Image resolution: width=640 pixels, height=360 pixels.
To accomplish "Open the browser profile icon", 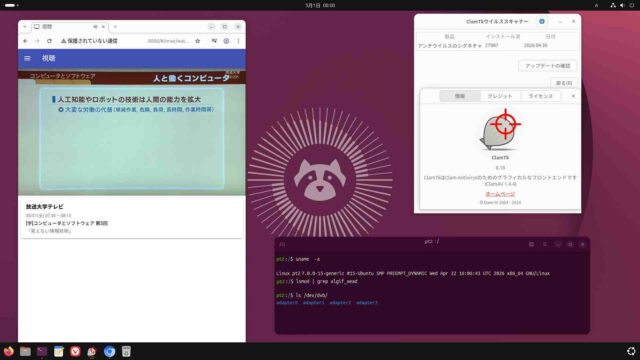I will [x=226, y=41].
